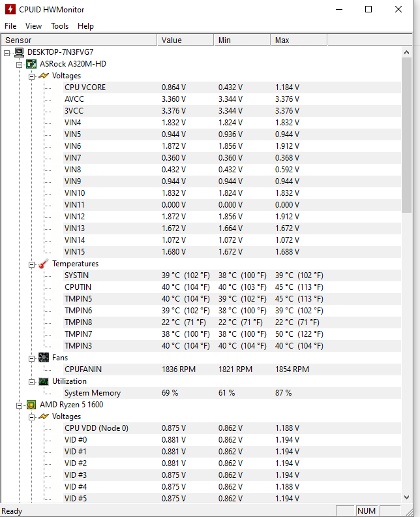
Task: Collapse the AMD Ryzen 5 1600 node
Action: click(x=20, y=405)
